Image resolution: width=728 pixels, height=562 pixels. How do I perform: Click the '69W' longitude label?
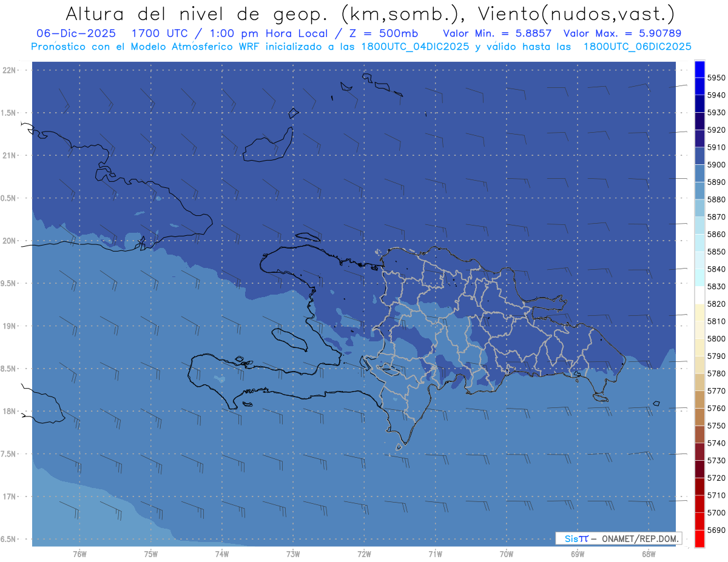coord(578,554)
